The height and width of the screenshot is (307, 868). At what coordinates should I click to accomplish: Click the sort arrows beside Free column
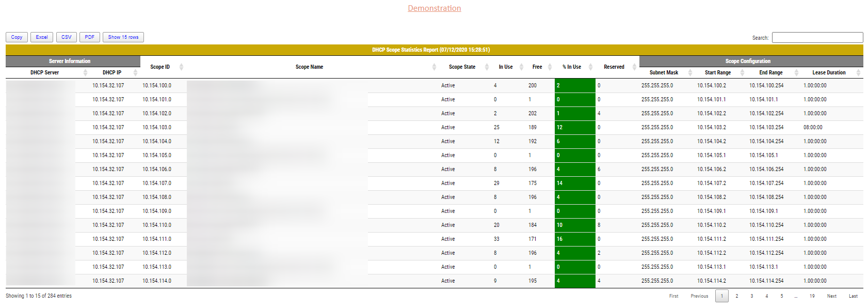pyautogui.click(x=550, y=67)
